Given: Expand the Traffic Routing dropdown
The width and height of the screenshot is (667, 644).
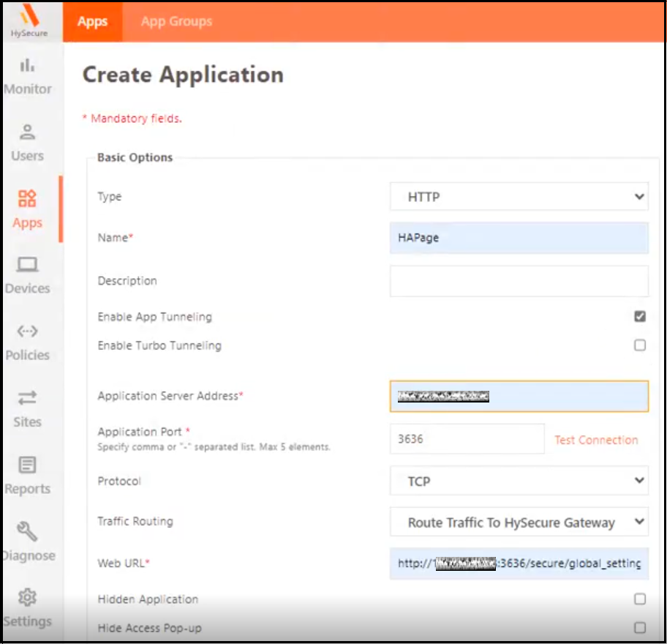Looking at the screenshot, I should coord(519,523).
